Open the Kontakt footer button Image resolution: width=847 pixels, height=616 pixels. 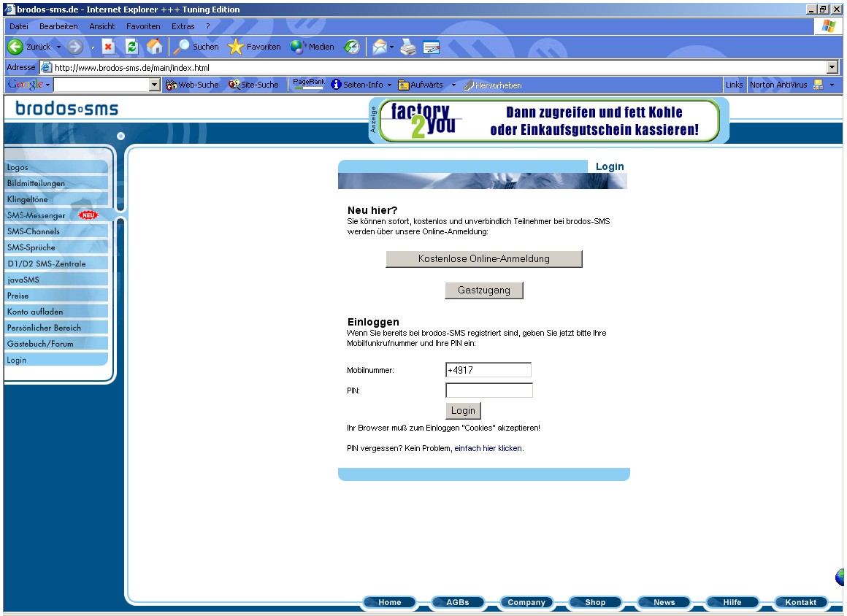point(800,603)
